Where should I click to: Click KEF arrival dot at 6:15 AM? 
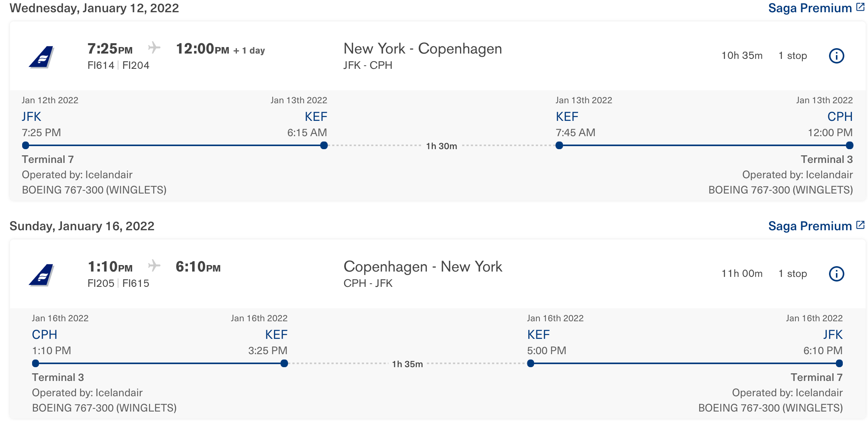click(x=324, y=145)
